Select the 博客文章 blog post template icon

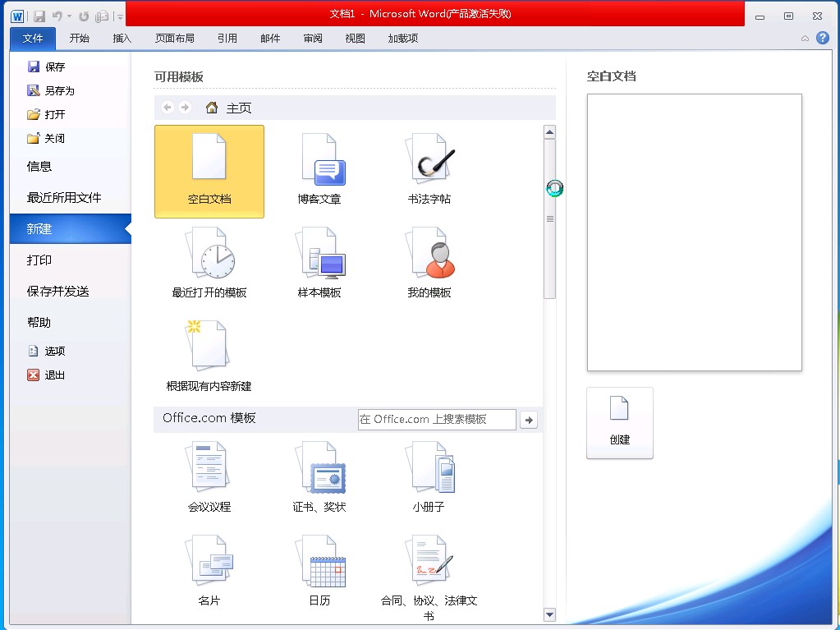(x=319, y=170)
